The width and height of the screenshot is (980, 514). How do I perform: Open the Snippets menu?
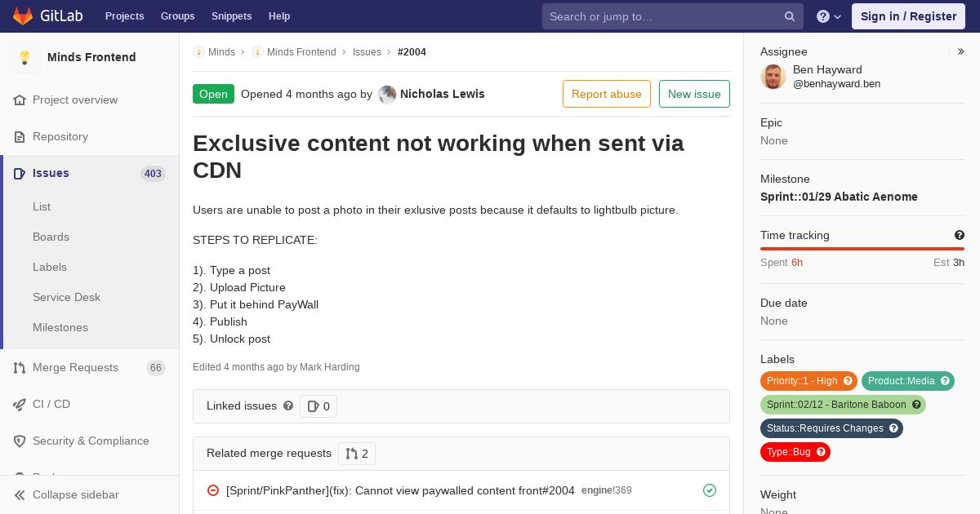(x=232, y=16)
